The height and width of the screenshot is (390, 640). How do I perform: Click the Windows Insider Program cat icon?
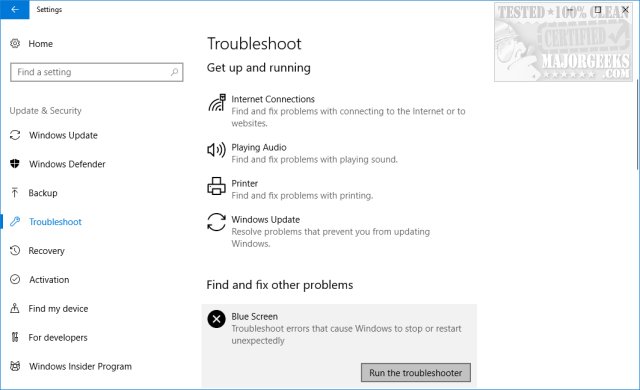tap(15, 366)
